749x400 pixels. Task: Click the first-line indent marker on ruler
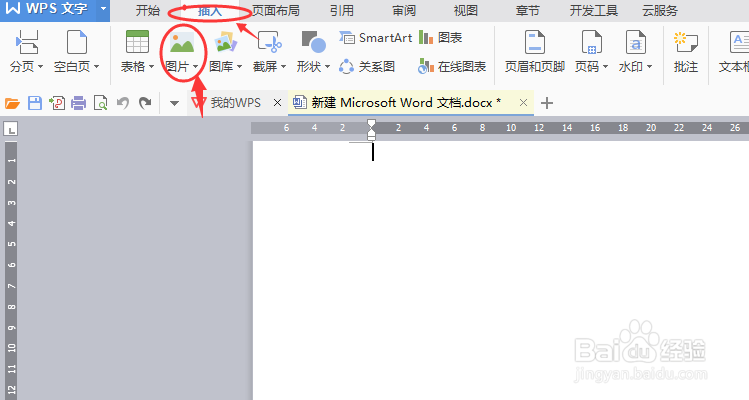click(x=371, y=124)
